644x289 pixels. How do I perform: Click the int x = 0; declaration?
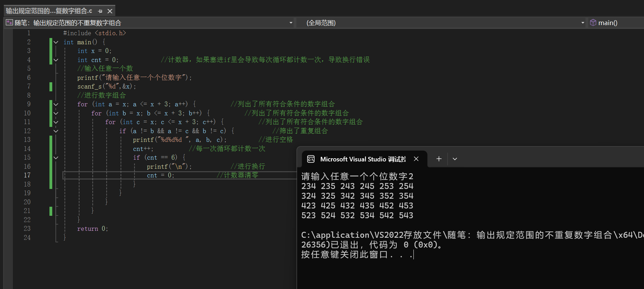click(x=94, y=51)
